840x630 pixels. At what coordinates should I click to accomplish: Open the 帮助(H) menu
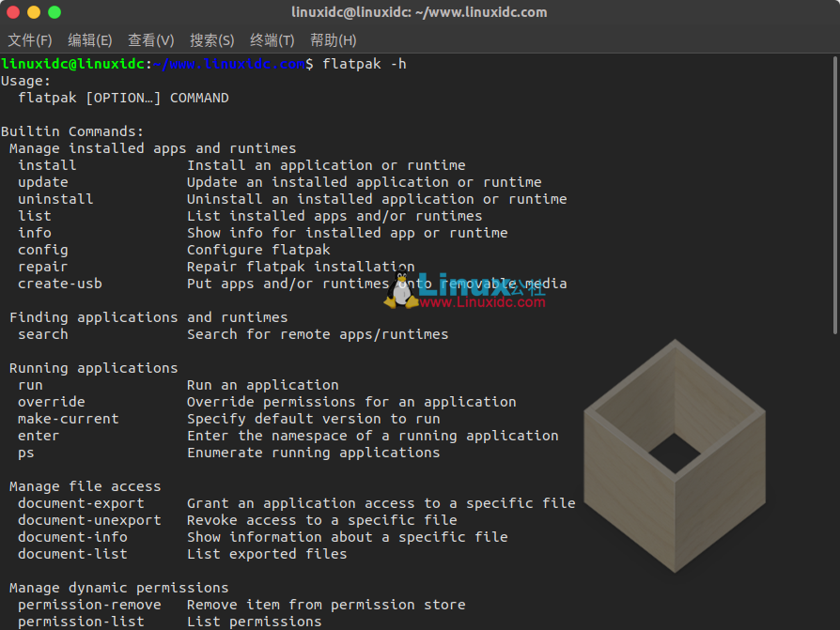[334, 40]
